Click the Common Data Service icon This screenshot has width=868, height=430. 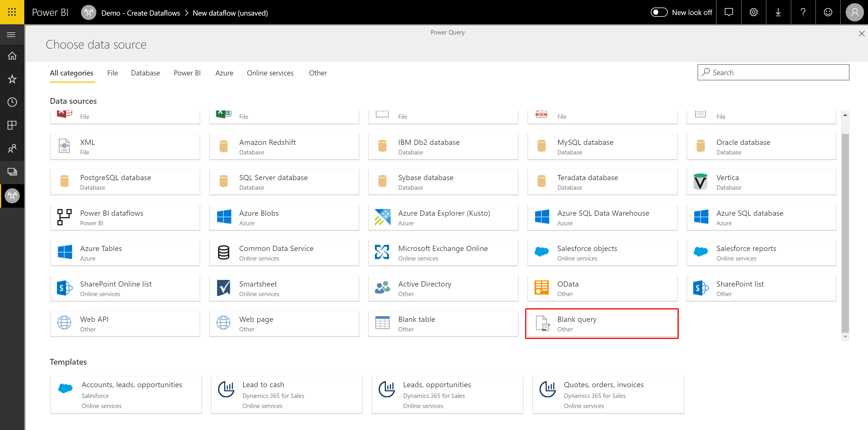(223, 252)
